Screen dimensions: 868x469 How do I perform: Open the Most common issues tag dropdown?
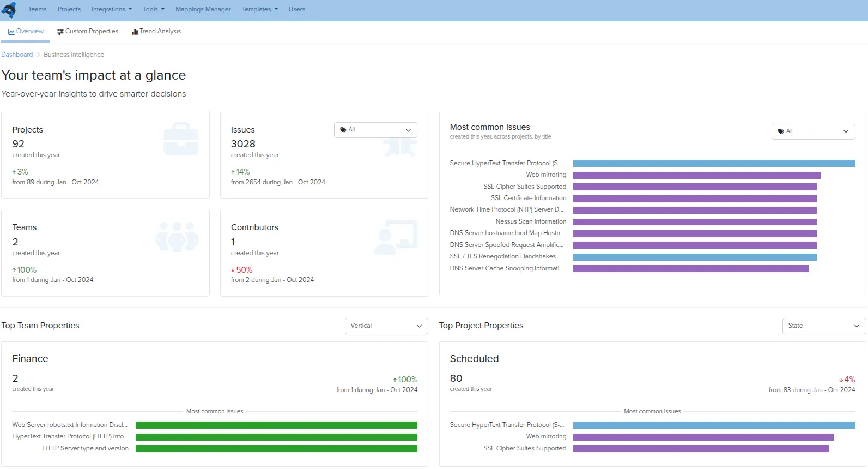tap(813, 131)
